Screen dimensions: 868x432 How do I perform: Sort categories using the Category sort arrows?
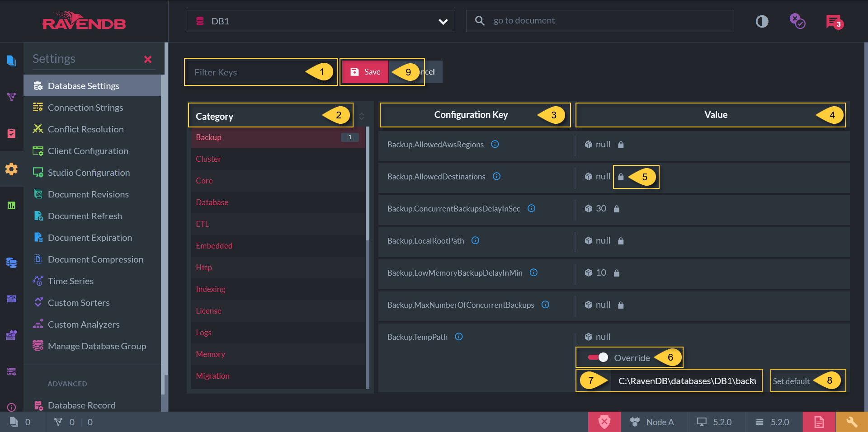[x=361, y=116]
